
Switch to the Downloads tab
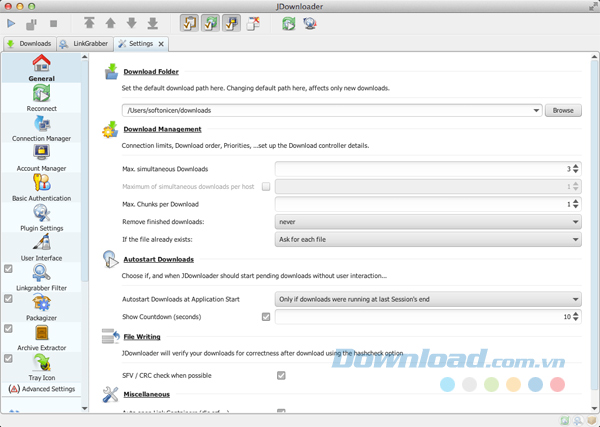tap(30, 44)
